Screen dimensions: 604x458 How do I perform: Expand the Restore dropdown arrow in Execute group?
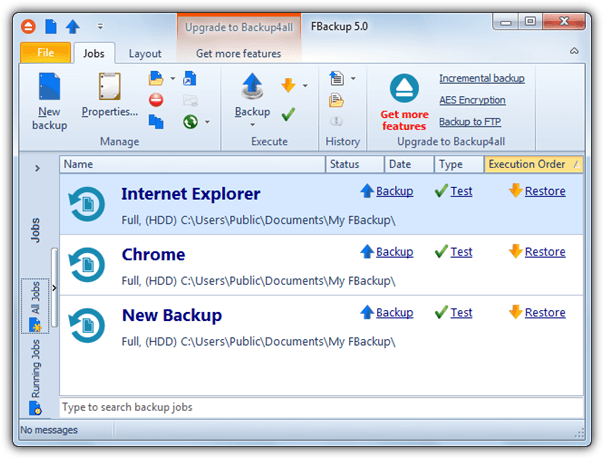305,86
